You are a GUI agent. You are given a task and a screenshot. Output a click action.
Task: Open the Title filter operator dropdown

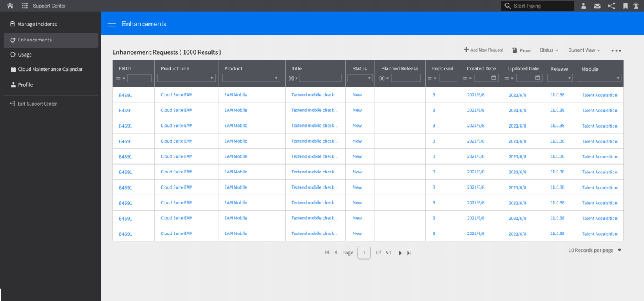point(293,79)
